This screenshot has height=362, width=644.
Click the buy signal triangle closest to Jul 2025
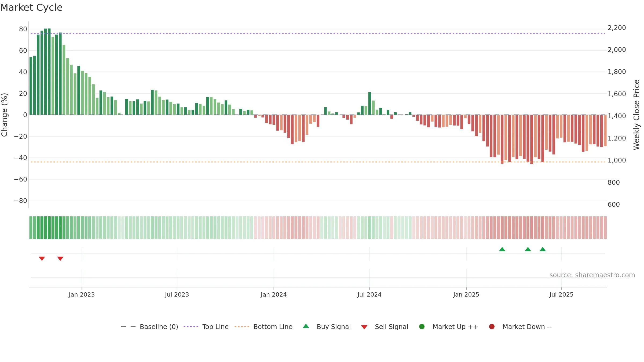[543, 249]
